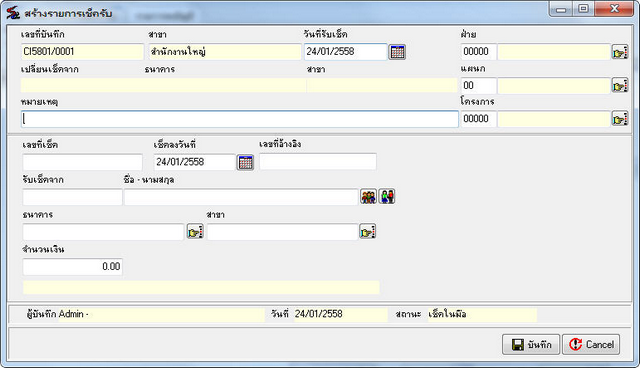The height and width of the screenshot is (368, 640).
Task: Click the branch value สำนักงานใหญ่
Action: click(225, 52)
